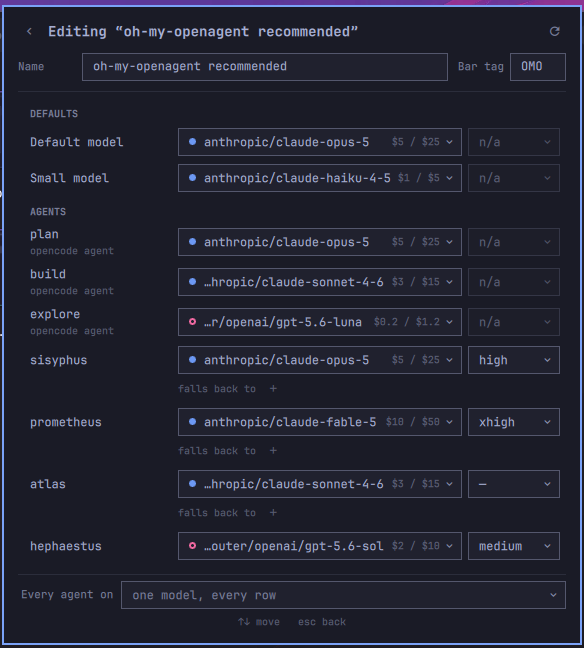Screen dimensions: 584x648
Task: Open the Default model dropdown
Action: (x=319, y=142)
